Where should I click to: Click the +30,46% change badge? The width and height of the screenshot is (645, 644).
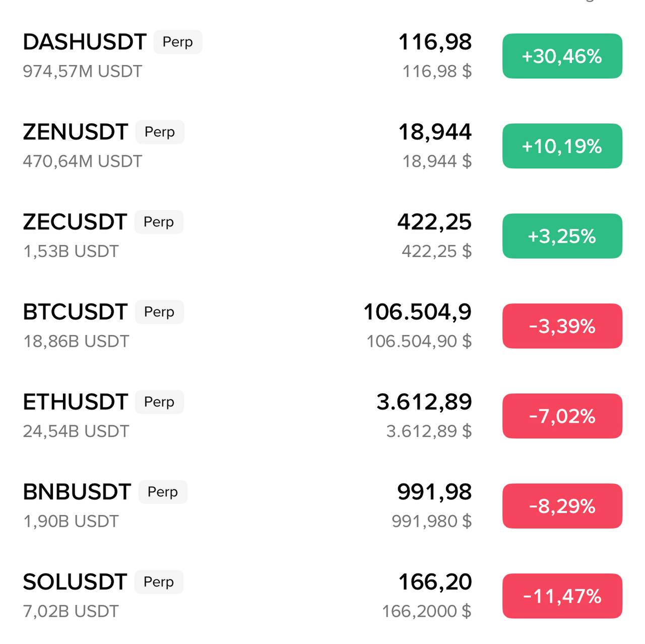(562, 56)
